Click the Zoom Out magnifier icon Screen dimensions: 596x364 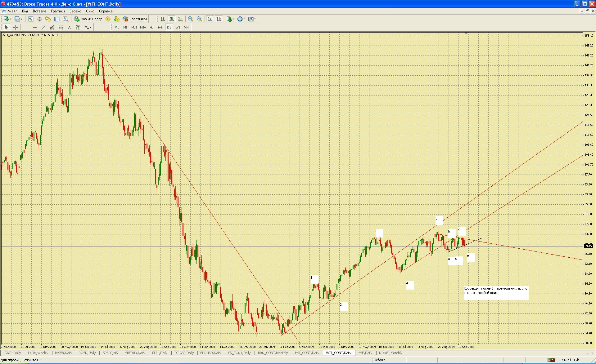(x=199, y=19)
